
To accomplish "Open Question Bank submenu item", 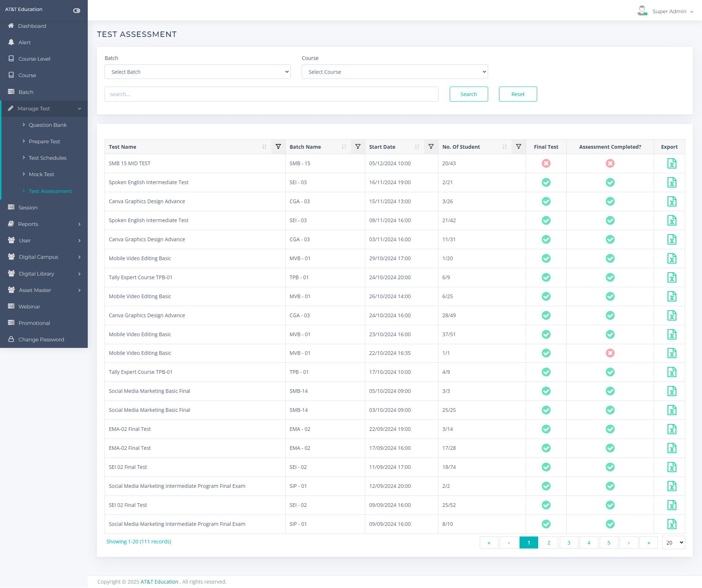I will point(48,125).
